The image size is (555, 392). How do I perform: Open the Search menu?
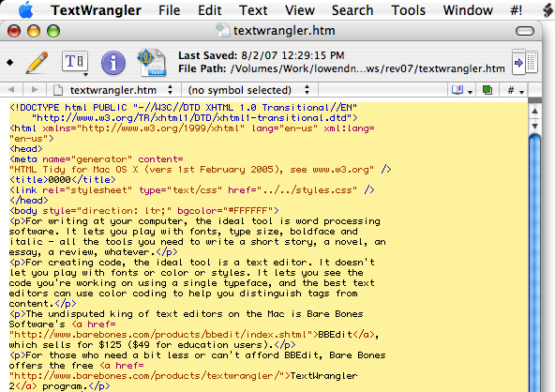(352, 10)
